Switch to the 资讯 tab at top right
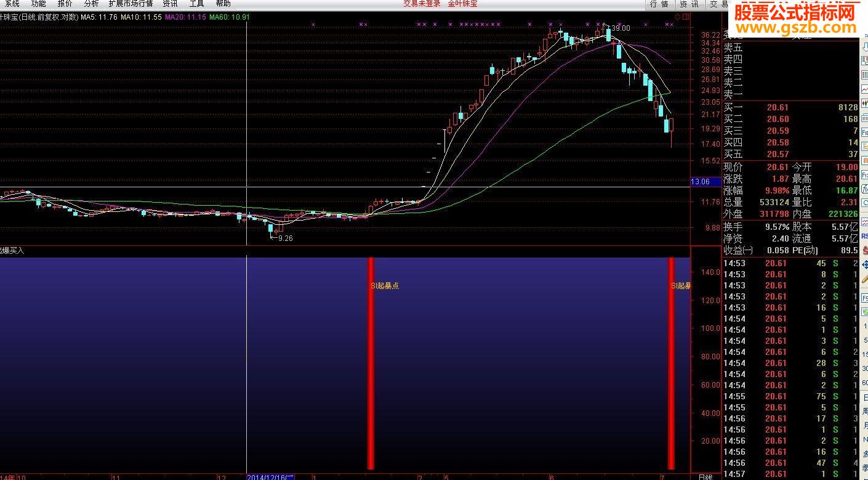 (x=689, y=4)
